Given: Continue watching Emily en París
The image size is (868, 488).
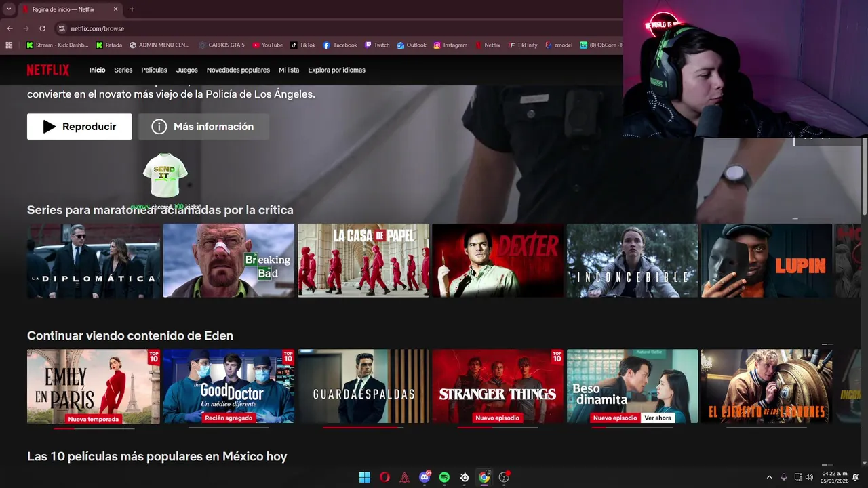Looking at the screenshot, I should (x=94, y=386).
